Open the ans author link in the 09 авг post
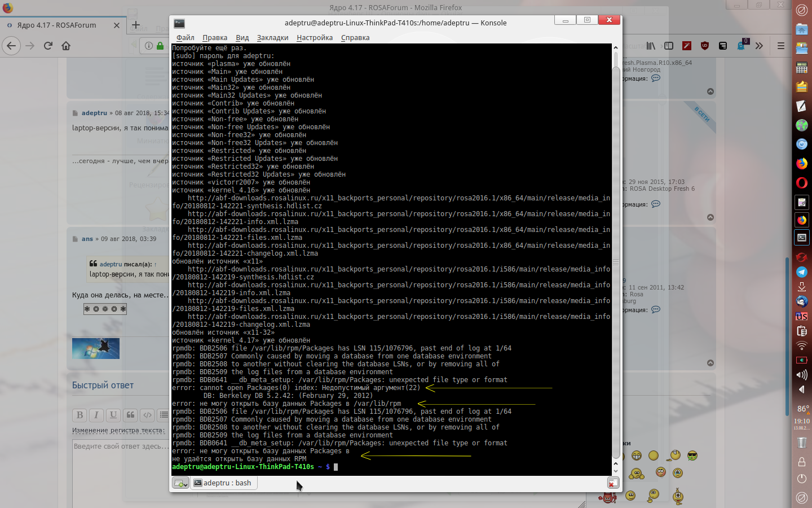This screenshot has height=508, width=812. click(87, 239)
